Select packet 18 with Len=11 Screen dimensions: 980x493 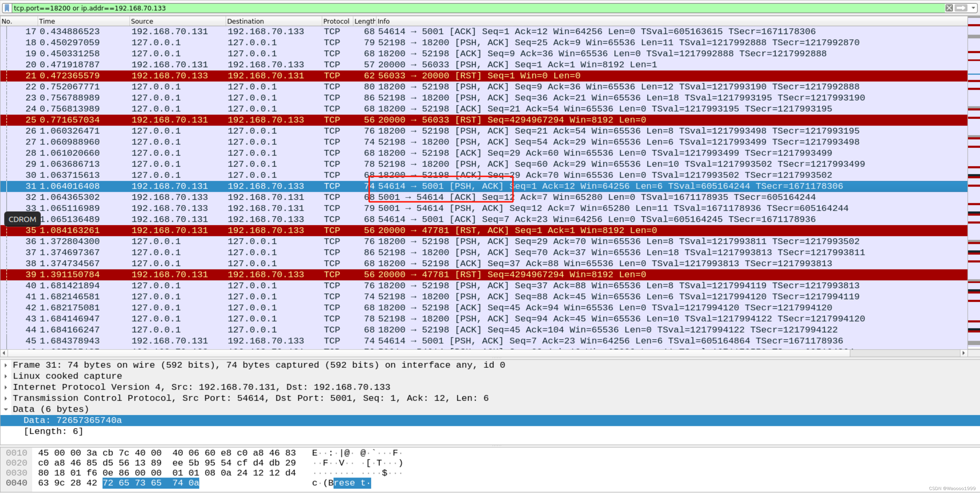[x=484, y=43]
